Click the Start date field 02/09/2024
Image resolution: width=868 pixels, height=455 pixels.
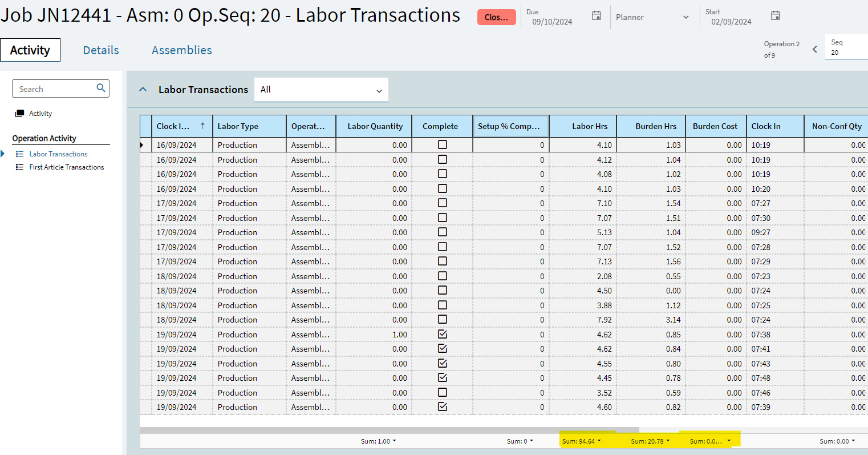click(731, 22)
